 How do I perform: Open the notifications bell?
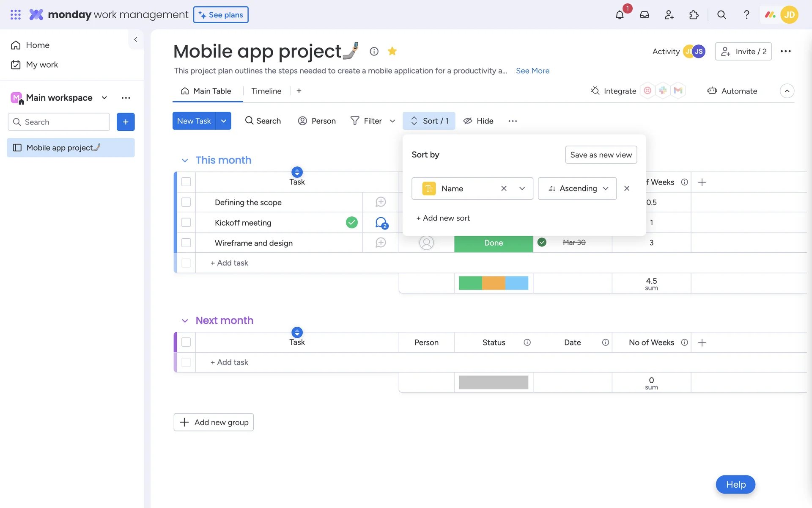(x=620, y=15)
